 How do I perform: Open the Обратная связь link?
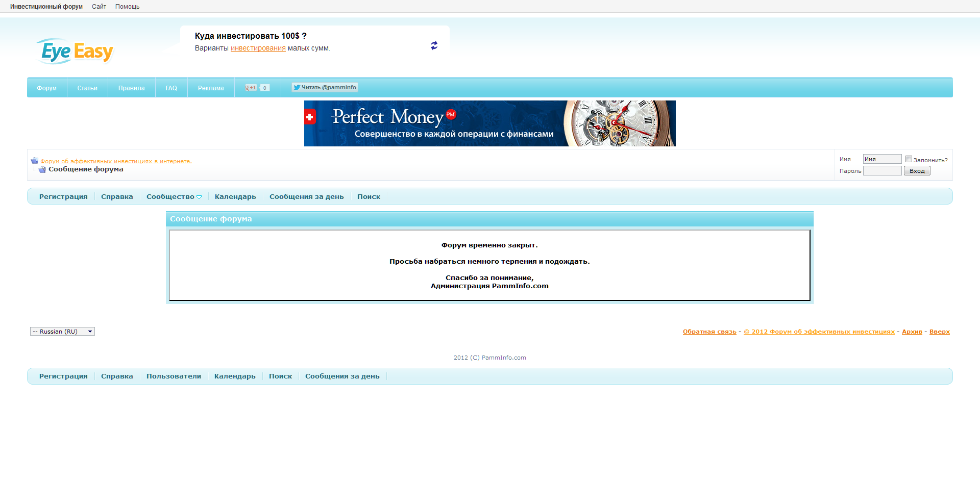(709, 331)
